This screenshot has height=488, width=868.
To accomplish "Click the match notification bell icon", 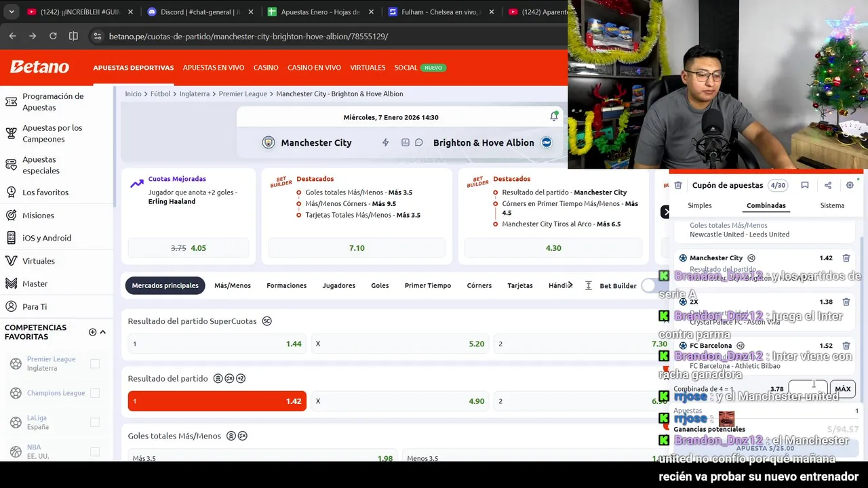I will (554, 117).
